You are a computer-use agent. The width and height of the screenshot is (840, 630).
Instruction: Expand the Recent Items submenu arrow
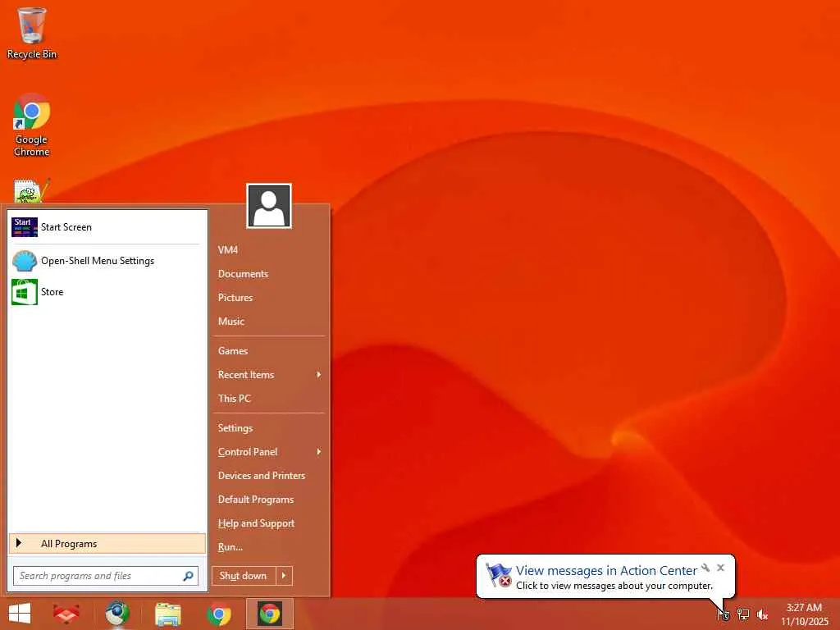coord(319,374)
